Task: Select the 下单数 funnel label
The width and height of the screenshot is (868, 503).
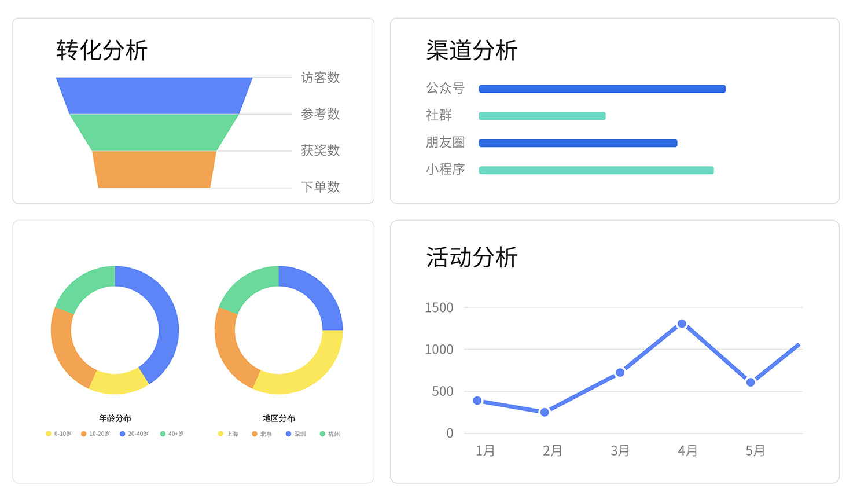Action: coord(320,187)
